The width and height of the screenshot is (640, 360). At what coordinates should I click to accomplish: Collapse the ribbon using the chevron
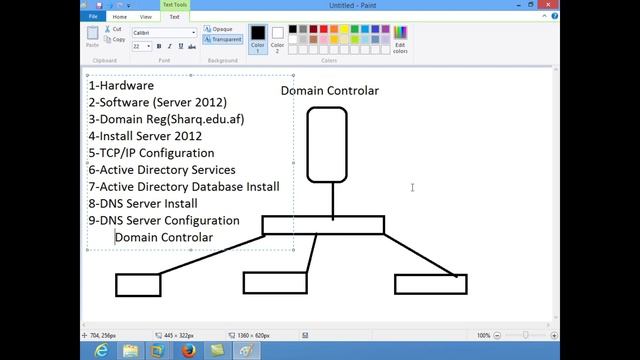(x=544, y=16)
